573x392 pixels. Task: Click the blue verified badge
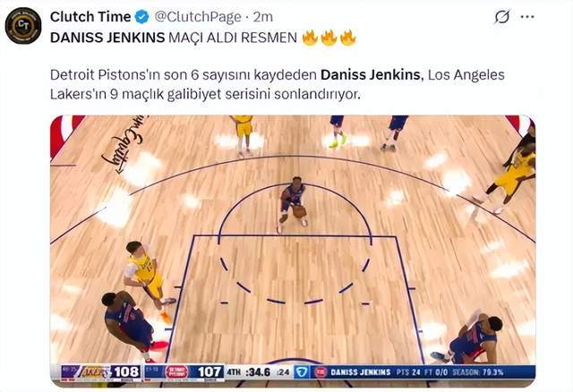click(x=141, y=17)
